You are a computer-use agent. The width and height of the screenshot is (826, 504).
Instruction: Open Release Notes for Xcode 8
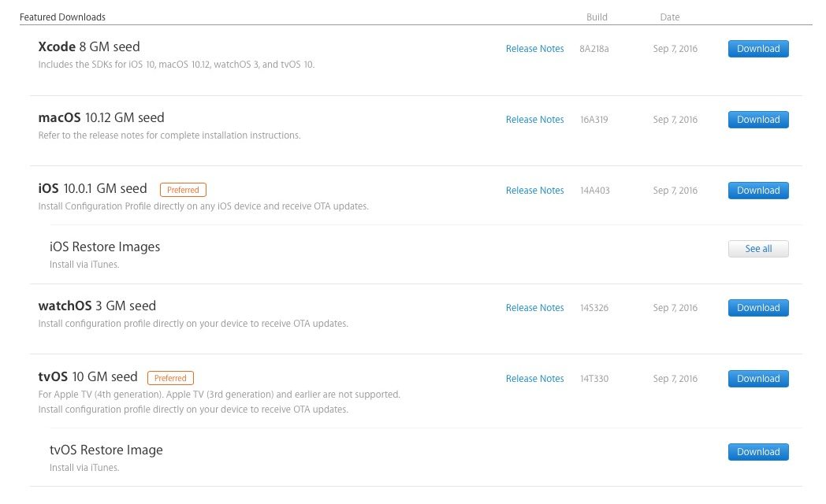[534, 48]
